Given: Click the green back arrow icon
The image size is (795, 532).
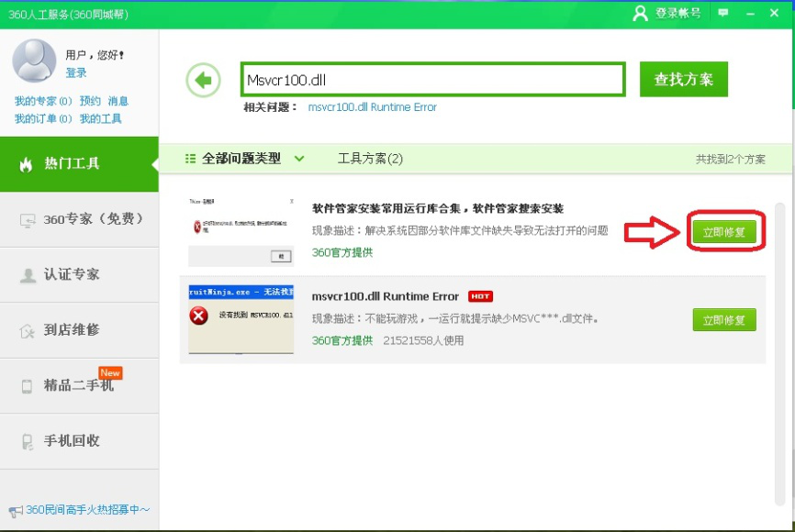Looking at the screenshot, I should tap(203, 80).
